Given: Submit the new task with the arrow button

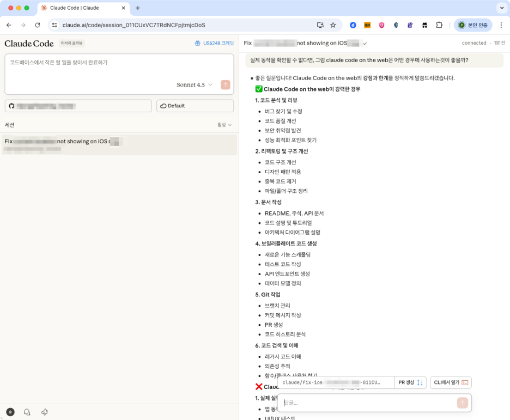Looking at the screenshot, I should tap(226, 85).
